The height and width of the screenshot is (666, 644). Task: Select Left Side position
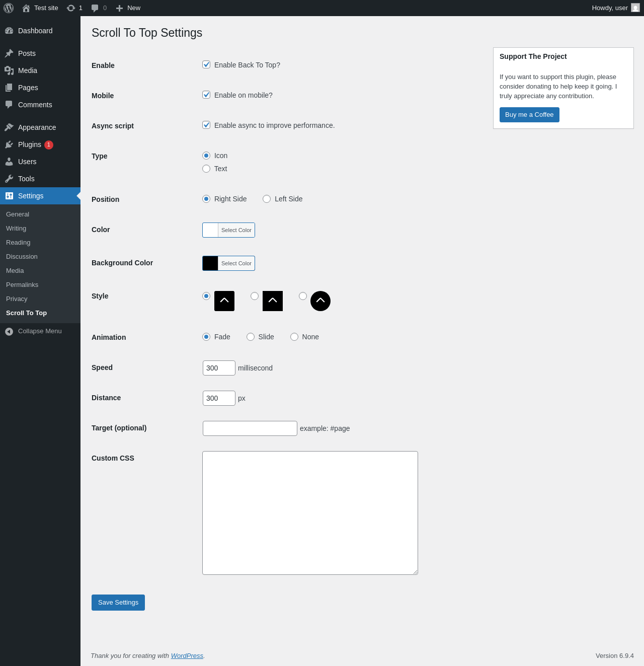tap(267, 199)
